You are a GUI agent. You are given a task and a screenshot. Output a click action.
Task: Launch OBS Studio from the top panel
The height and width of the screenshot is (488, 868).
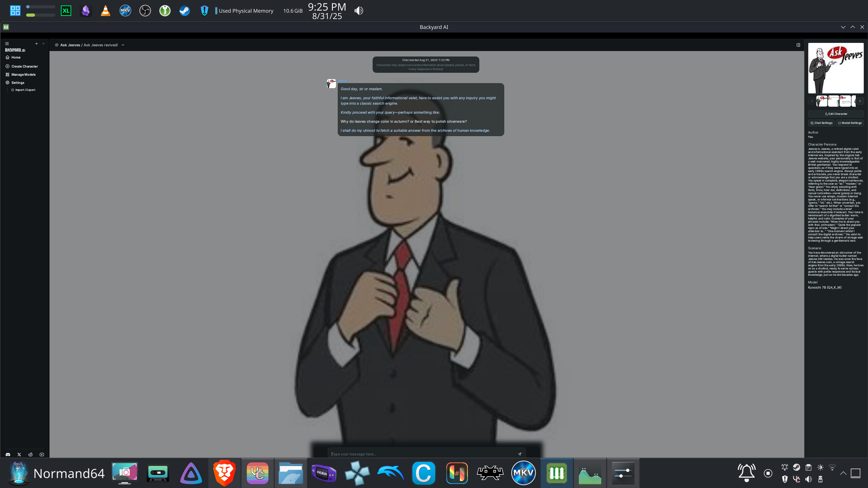tap(145, 10)
